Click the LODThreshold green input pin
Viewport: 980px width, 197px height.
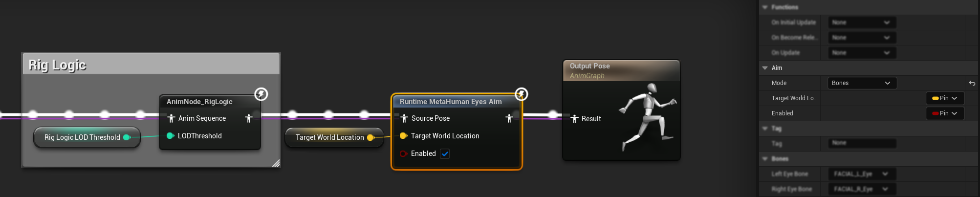[171, 136]
